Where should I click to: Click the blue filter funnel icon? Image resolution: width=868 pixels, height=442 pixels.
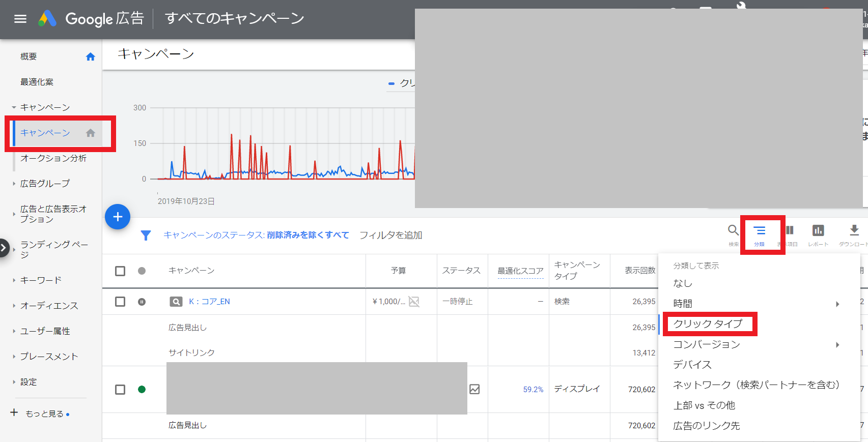(x=146, y=235)
